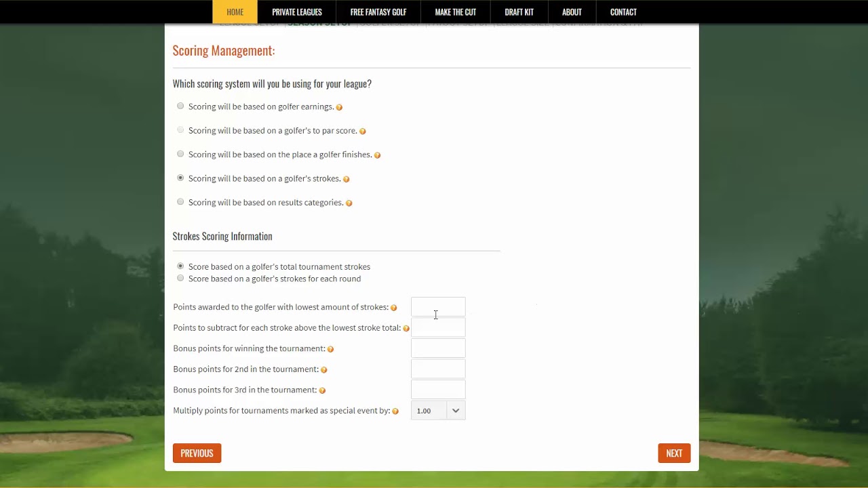Click help icon next to results categories
The width and height of the screenshot is (868, 488).
click(349, 203)
